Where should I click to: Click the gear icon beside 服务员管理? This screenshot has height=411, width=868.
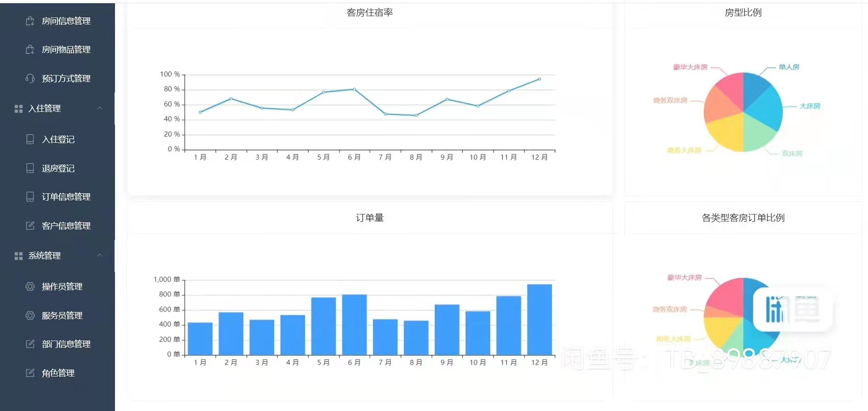30,315
